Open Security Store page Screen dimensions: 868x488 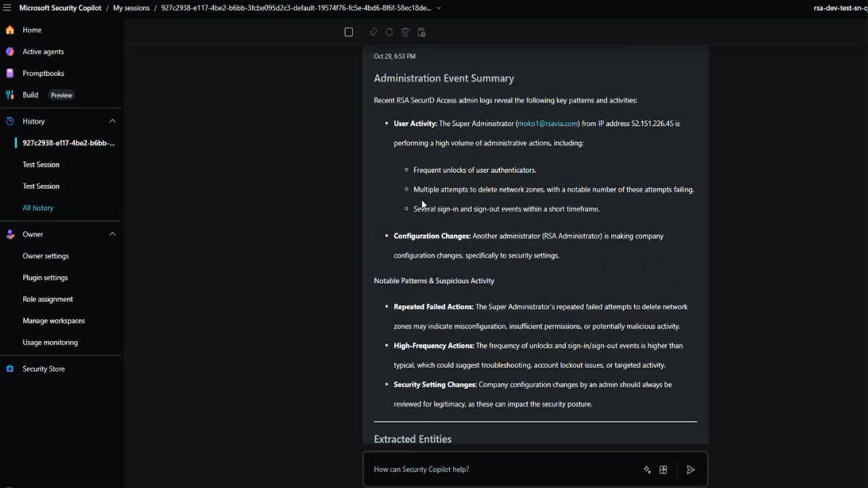tap(43, 369)
